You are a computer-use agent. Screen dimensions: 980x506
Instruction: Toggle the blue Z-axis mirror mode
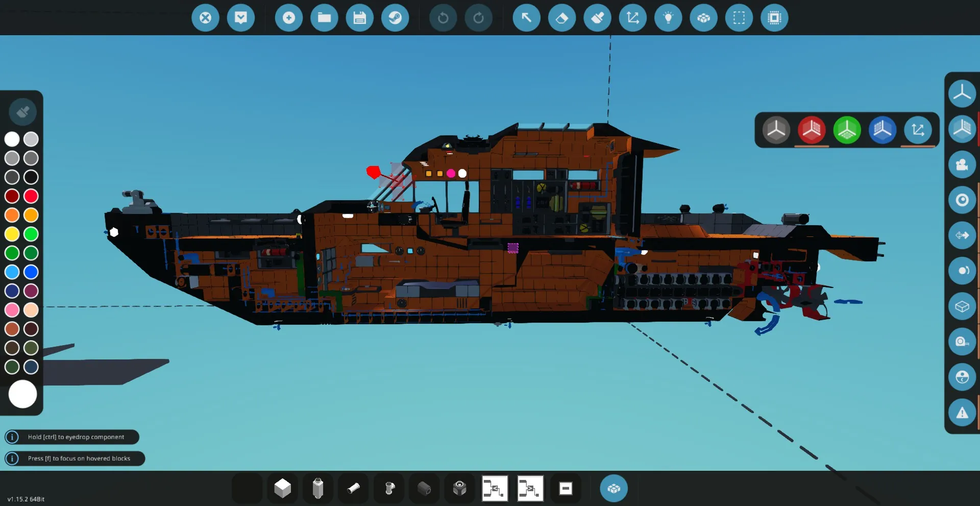tap(882, 130)
